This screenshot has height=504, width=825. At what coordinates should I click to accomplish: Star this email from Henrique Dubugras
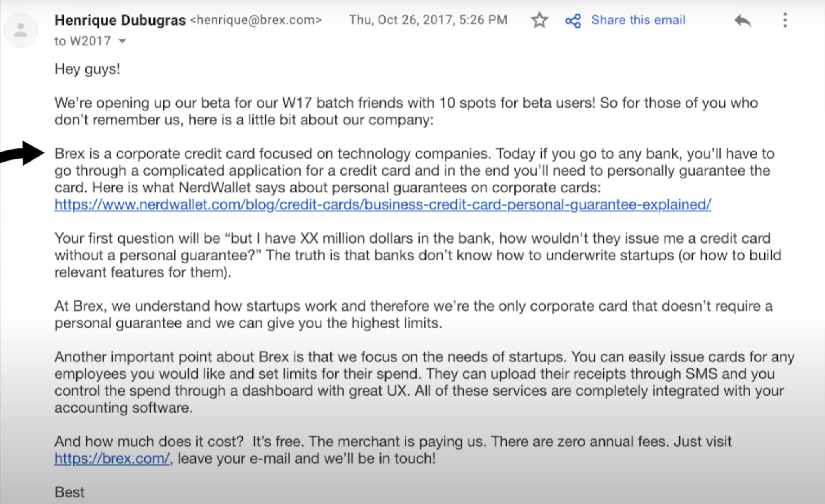coord(539,20)
